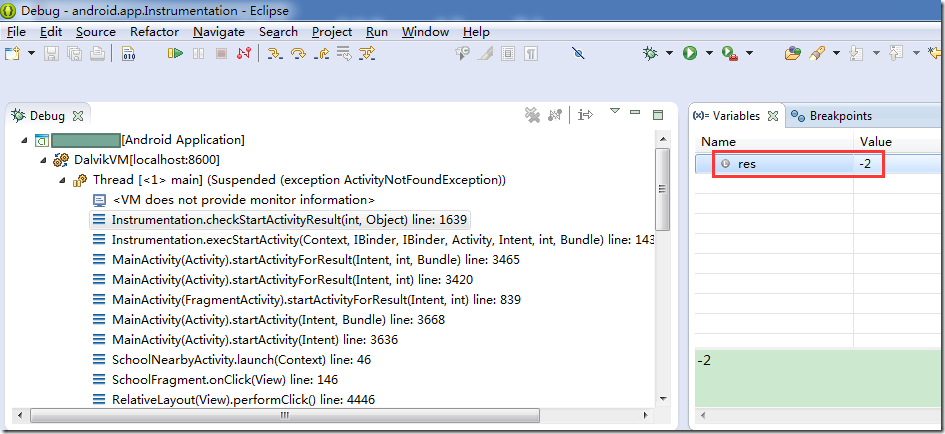Click the Run External Tools icon

tap(730, 54)
